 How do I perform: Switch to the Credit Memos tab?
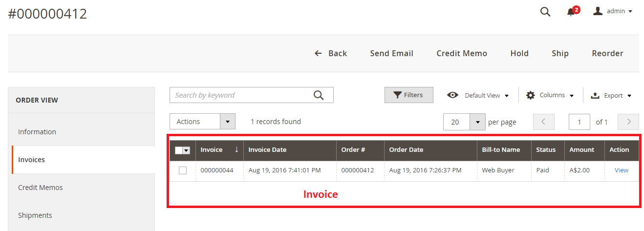(x=41, y=188)
